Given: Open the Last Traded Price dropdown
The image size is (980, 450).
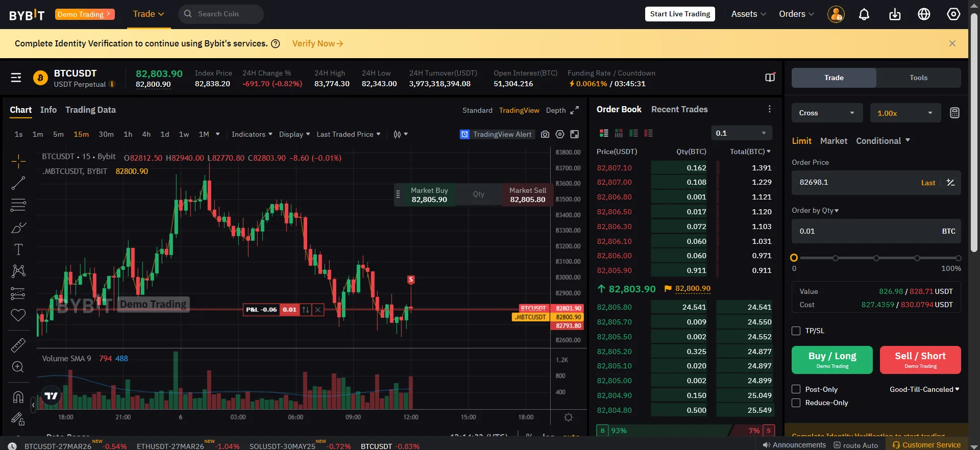Looking at the screenshot, I should [x=349, y=134].
